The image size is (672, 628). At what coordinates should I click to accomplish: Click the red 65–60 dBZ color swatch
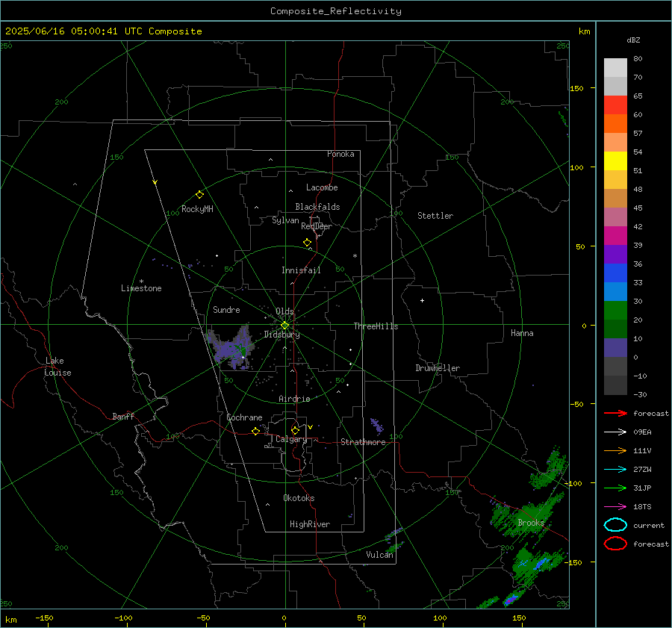pos(615,105)
